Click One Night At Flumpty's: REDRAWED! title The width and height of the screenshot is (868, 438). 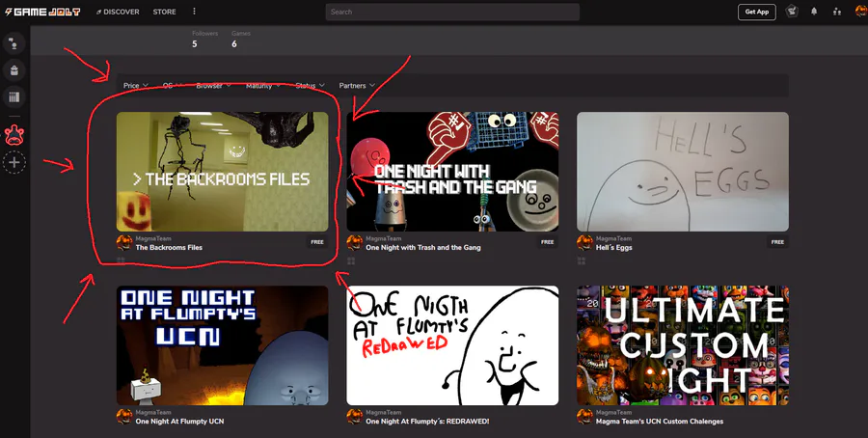point(427,422)
